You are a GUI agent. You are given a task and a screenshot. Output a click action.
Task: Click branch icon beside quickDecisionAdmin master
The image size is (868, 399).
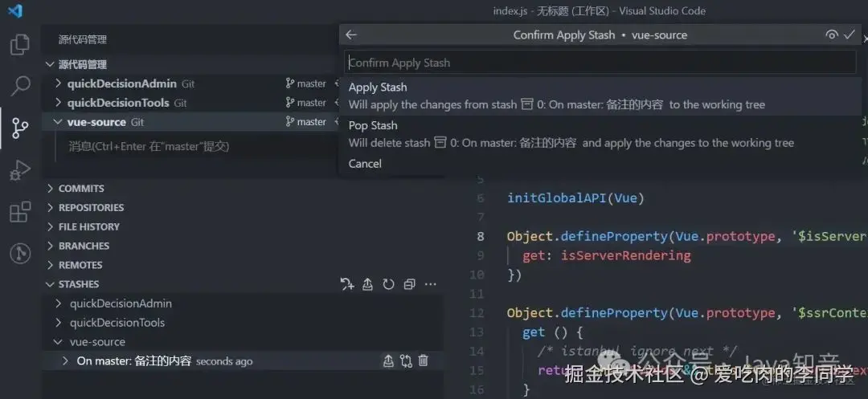pos(290,83)
